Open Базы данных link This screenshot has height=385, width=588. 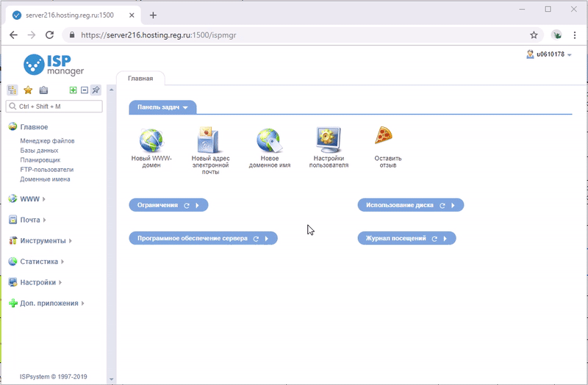pos(39,151)
